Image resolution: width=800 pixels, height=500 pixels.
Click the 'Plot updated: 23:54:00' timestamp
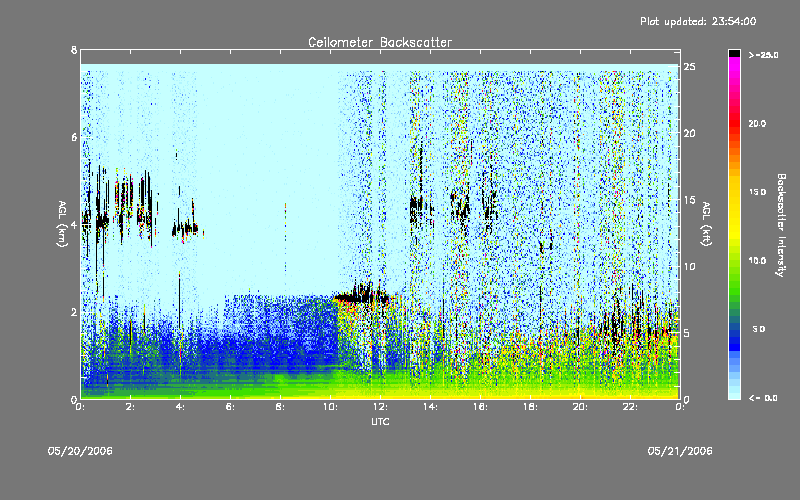[x=698, y=21]
